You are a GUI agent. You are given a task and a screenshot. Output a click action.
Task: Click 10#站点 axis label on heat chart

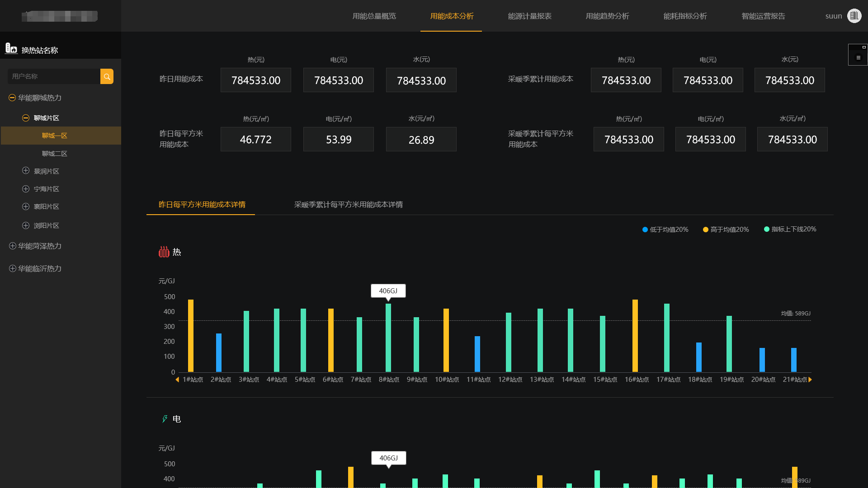(447, 380)
